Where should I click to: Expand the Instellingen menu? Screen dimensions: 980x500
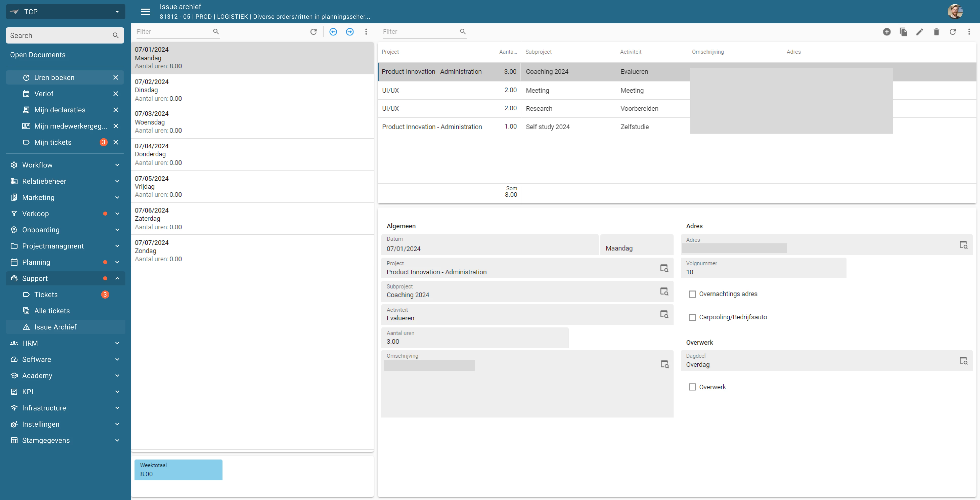pyautogui.click(x=65, y=424)
